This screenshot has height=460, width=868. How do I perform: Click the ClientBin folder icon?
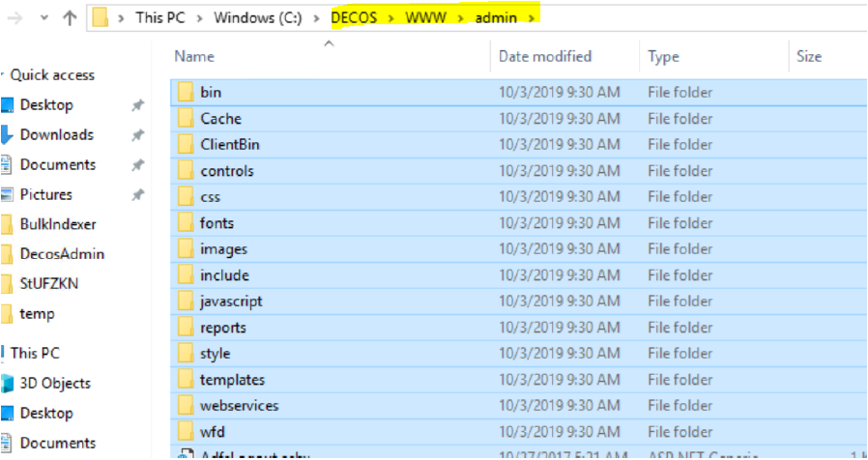pyautogui.click(x=186, y=144)
